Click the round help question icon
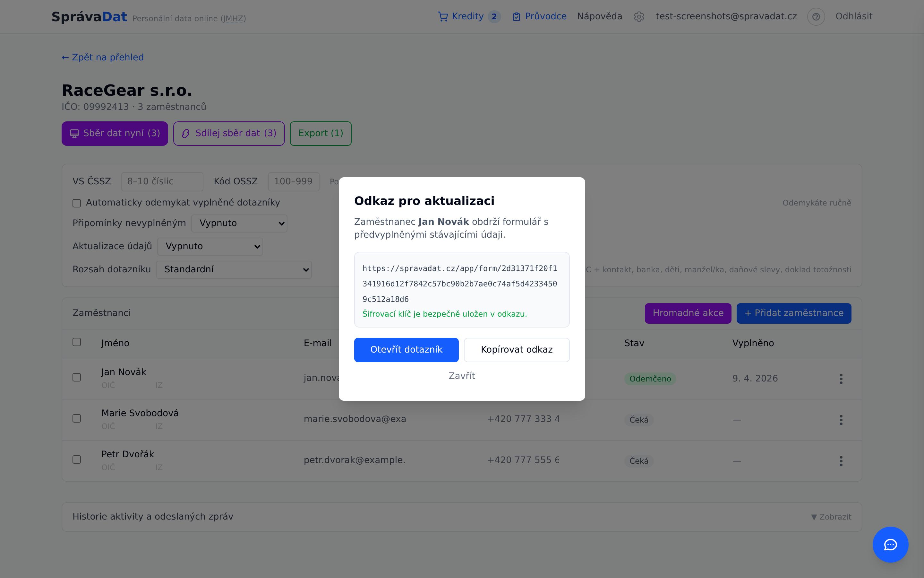Screen dimensions: 924x578 tap(816, 16)
